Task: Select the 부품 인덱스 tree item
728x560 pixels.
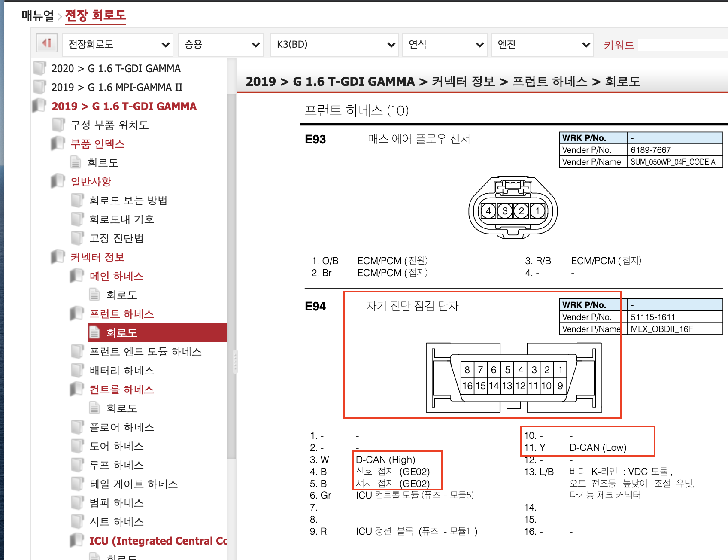Action: click(x=97, y=144)
